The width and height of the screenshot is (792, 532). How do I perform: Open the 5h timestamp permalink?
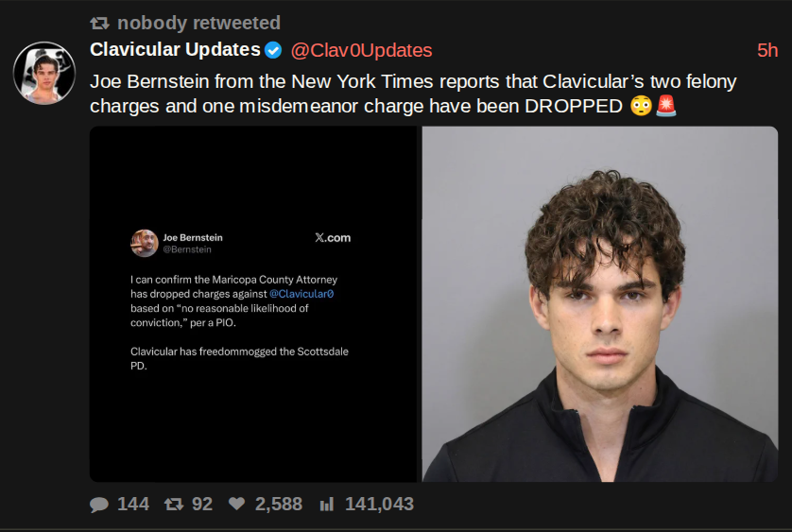tap(767, 50)
